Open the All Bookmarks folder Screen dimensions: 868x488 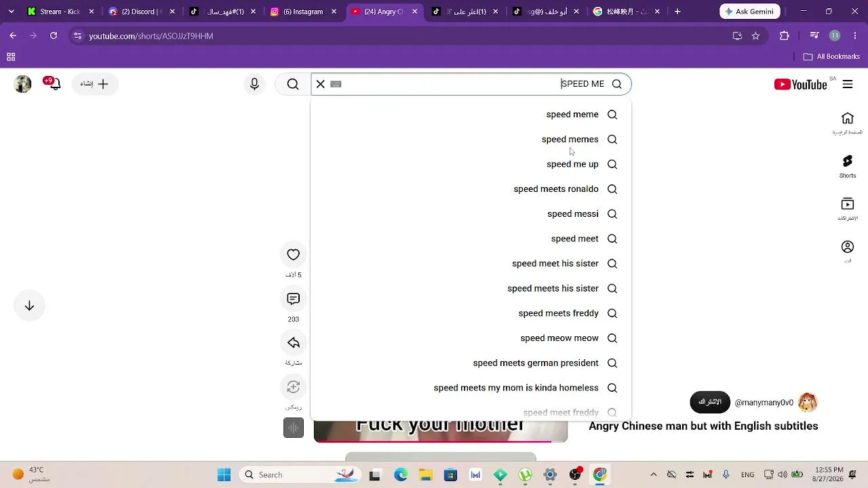831,57
